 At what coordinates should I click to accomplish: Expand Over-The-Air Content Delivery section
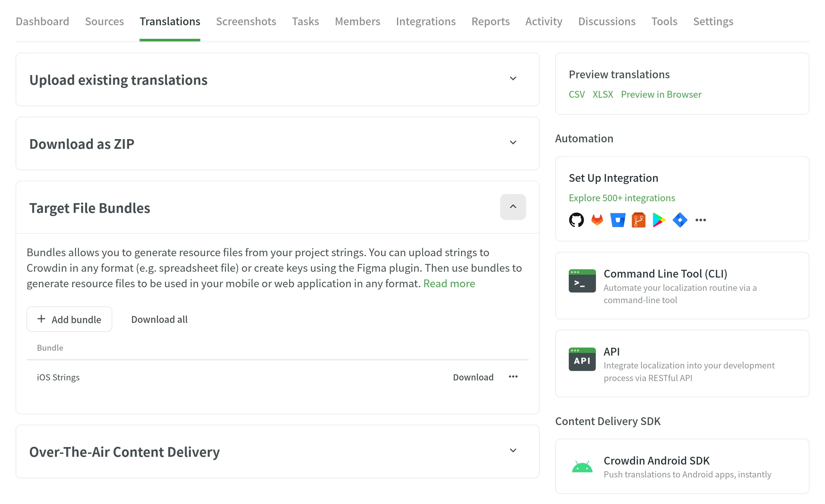tap(512, 451)
